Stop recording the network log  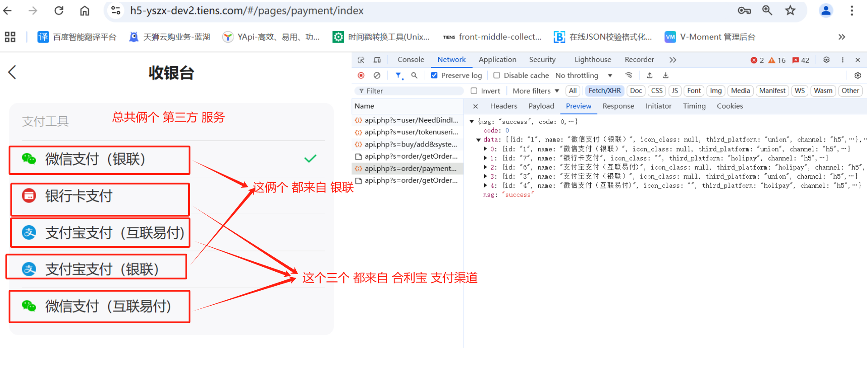coord(361,76)
